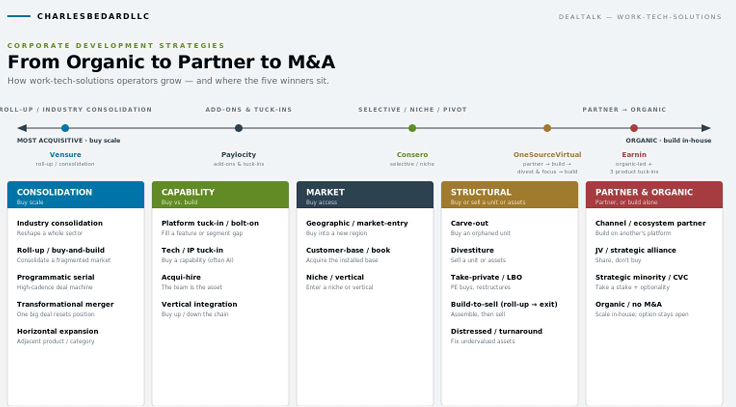Select the dark Market column header
The width and height of the screenshot is (736, 407).
365,195
